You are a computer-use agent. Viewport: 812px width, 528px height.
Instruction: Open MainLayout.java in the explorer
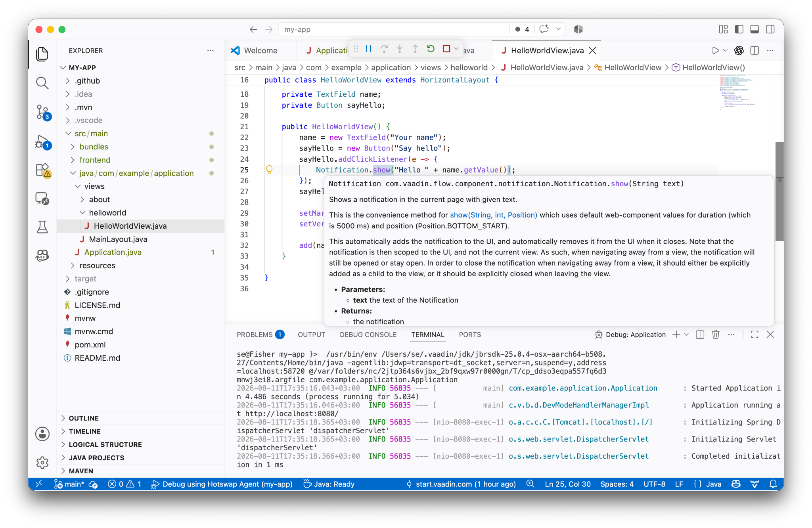click(x=118, y=239)
